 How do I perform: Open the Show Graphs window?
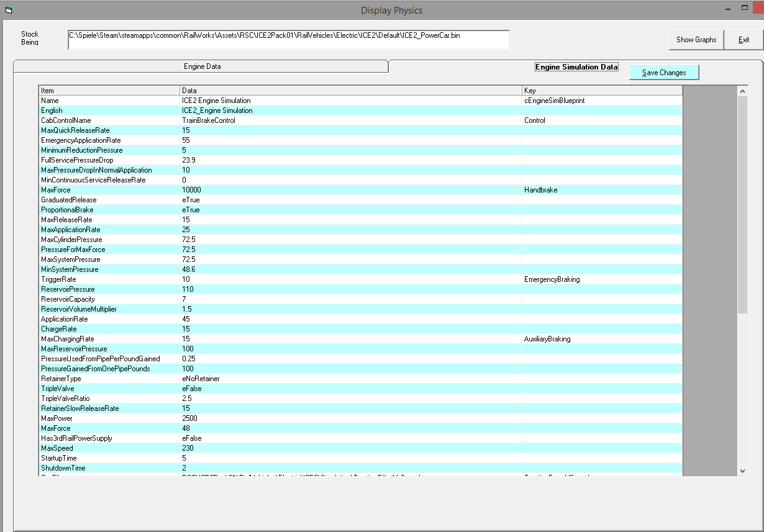[696, 40]
